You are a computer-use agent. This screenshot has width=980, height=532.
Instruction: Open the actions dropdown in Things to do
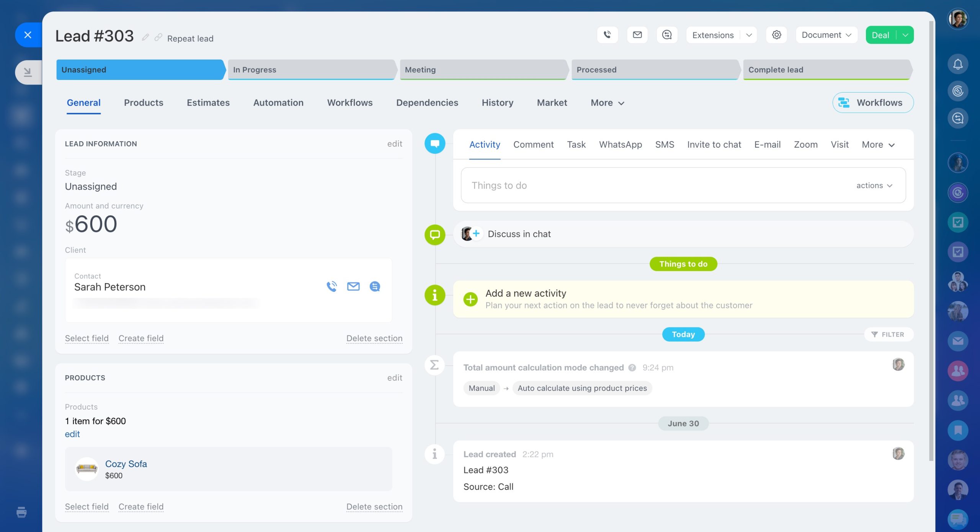coord(874,185)
